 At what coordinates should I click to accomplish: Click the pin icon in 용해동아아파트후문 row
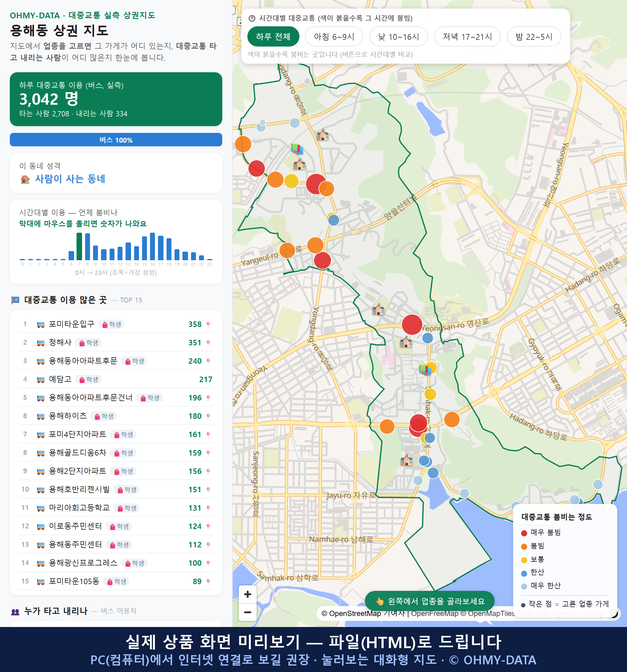point(208,361)
